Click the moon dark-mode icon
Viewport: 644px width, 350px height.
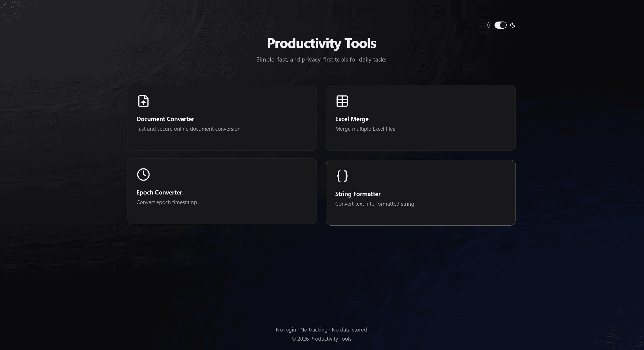pyautogui.click(x=513, y=25)
